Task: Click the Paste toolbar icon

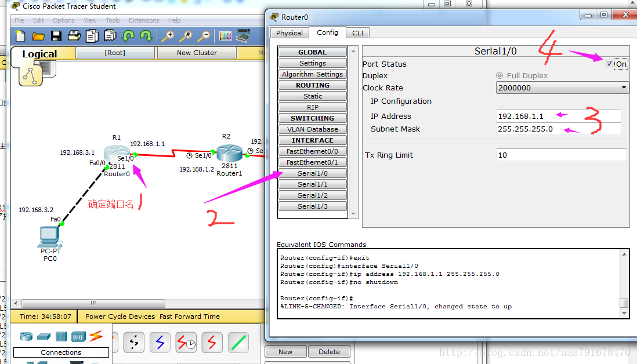Action: pyautogui.click(x=110, y=36)
